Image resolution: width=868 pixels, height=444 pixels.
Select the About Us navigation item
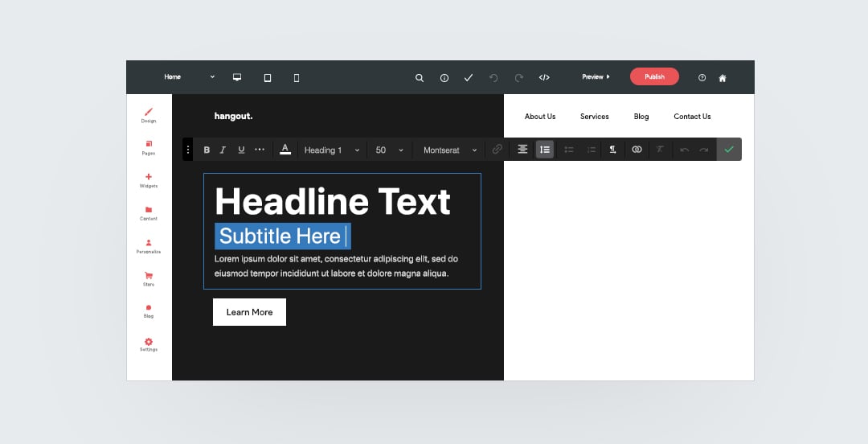pyautogui.click(x=540, y=117)
